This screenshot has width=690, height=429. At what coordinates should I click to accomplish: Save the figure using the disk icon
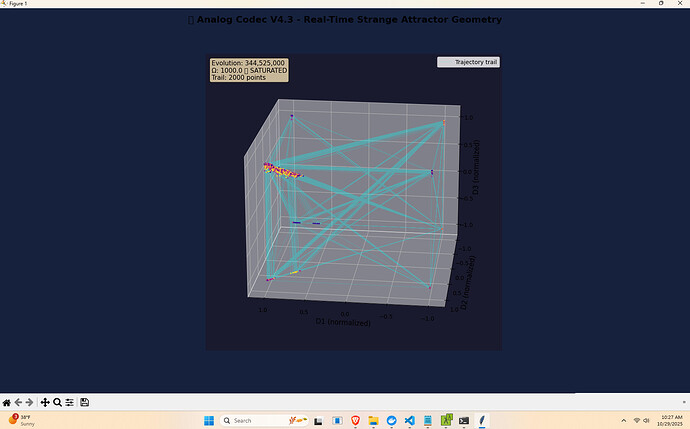point(85,402)
